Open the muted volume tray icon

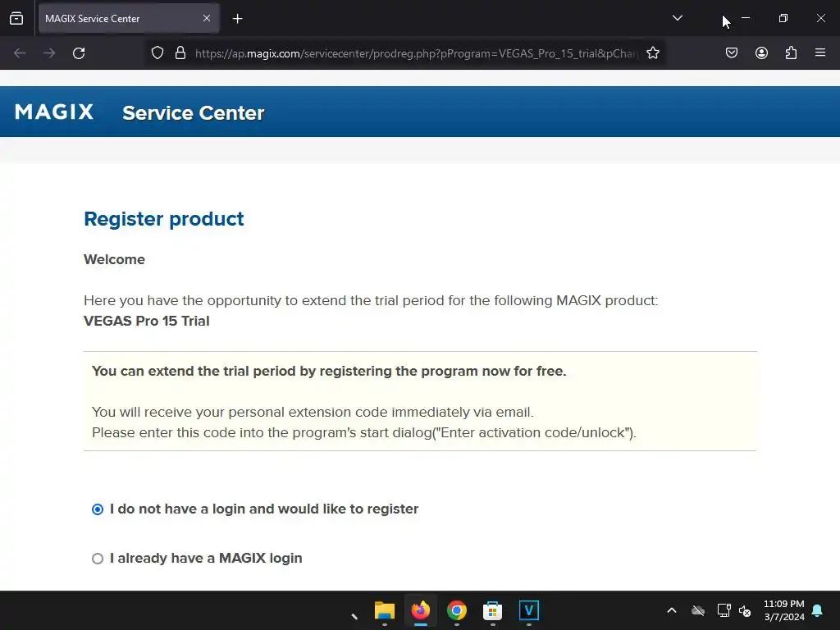[745, 610]
